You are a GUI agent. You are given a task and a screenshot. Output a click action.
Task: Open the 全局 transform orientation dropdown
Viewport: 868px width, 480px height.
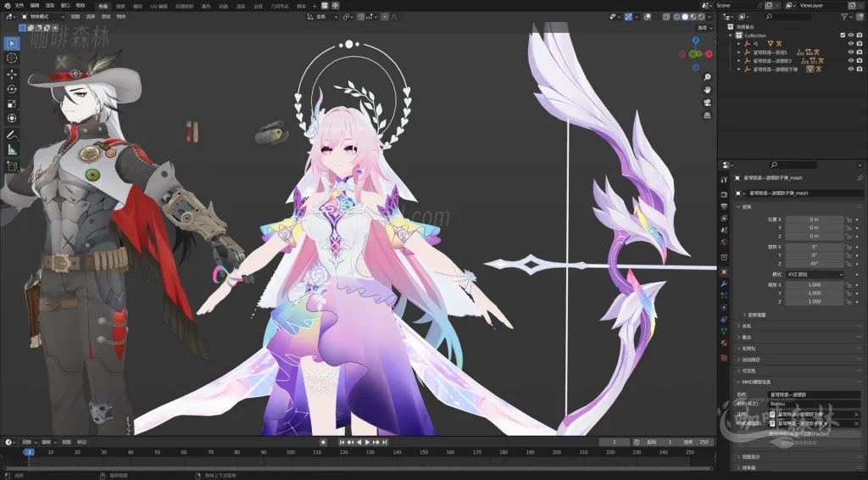click(323, 17)
